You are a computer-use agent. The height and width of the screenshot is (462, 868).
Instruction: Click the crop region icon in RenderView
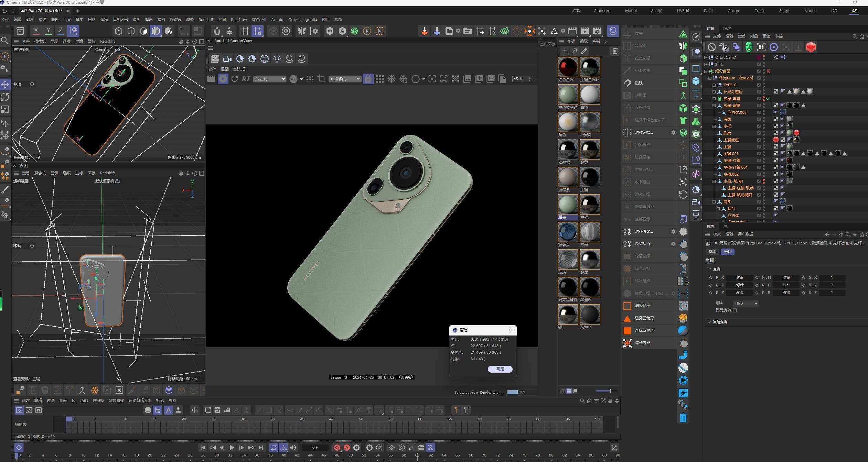[x=322, y=79]
